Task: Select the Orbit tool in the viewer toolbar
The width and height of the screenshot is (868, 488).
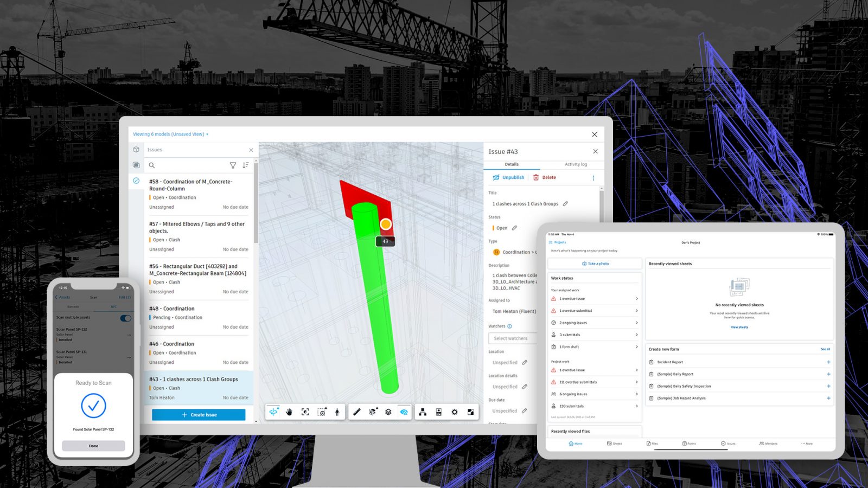Action: [x=274, y=412]
